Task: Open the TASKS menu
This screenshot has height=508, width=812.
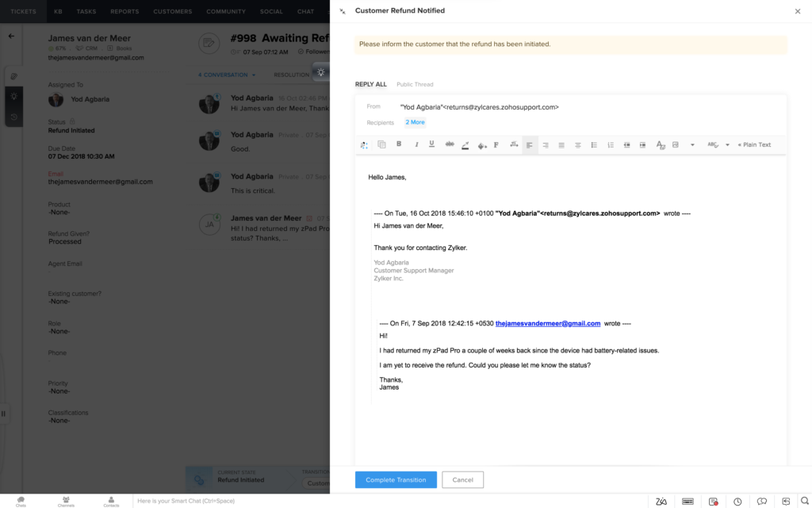Action: [86, 11]
